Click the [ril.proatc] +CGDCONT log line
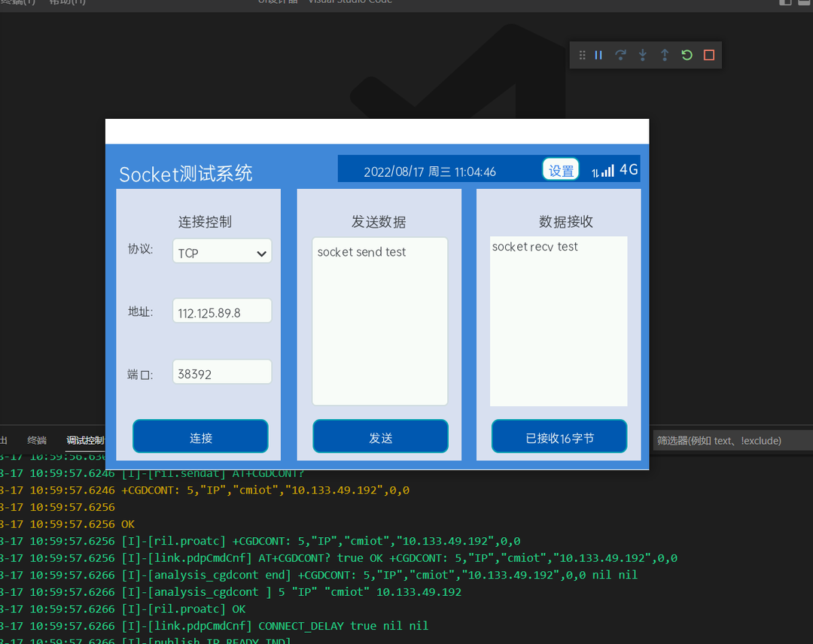 point(260,541)
